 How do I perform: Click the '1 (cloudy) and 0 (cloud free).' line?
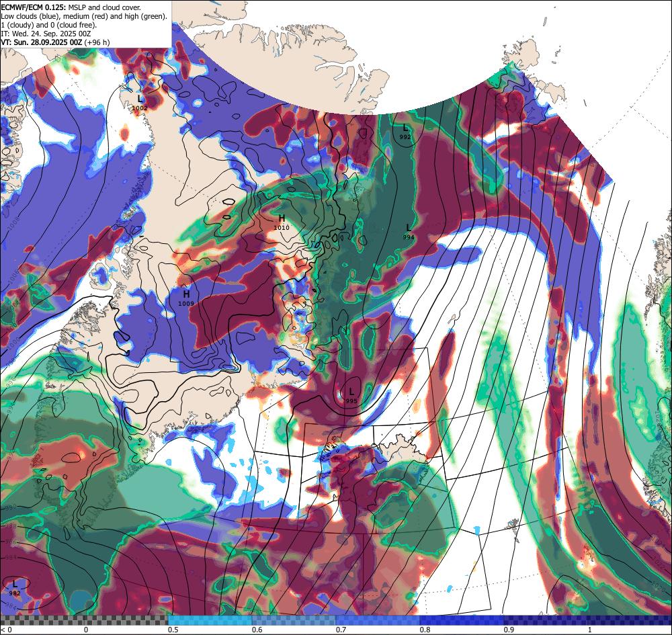click(x=49, y=25)
